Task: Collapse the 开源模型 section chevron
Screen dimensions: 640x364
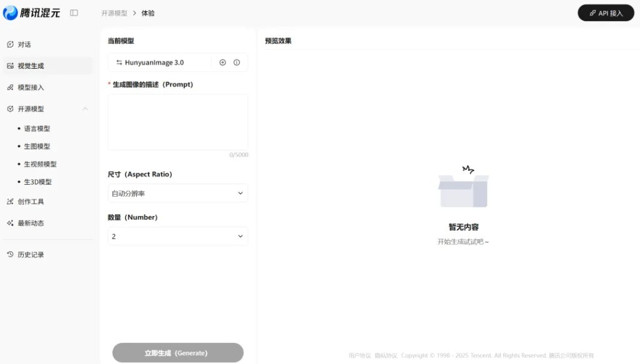Action: click(x=85, y=109)
